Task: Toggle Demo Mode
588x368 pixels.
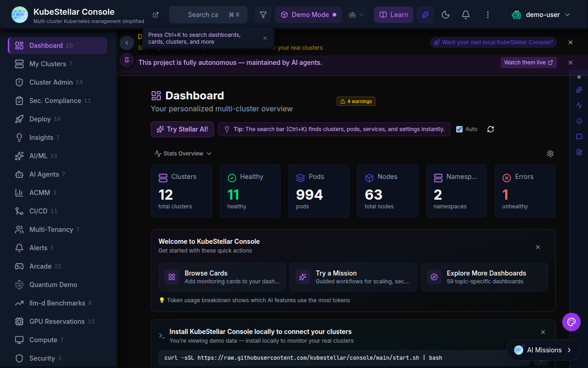Action: pyautogui.click(x=309, y=15)
